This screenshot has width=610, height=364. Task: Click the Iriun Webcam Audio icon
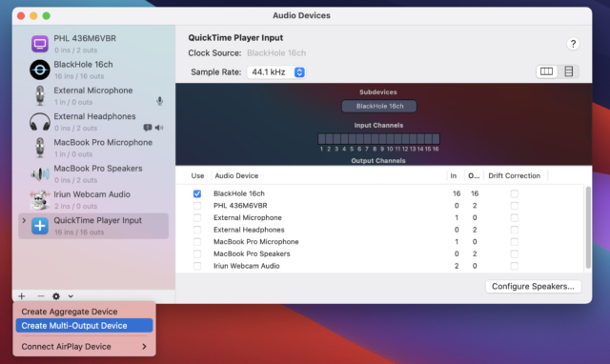40,200
